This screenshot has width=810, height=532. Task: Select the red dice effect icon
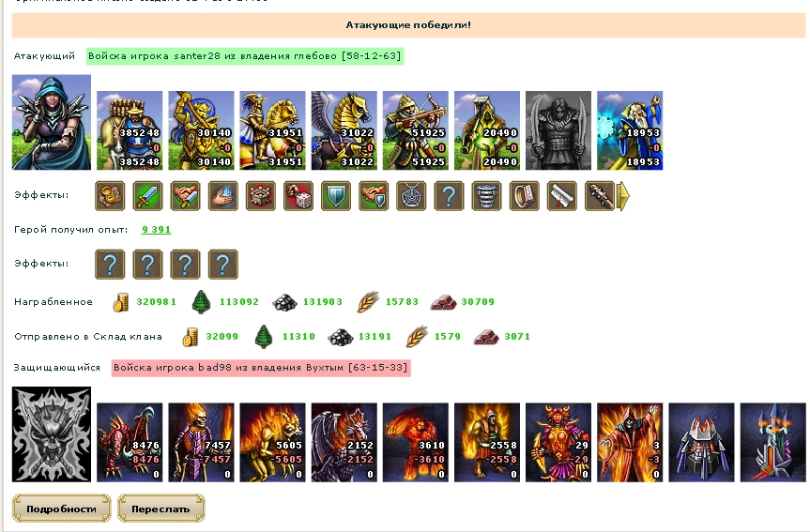(x=298, y=196)
